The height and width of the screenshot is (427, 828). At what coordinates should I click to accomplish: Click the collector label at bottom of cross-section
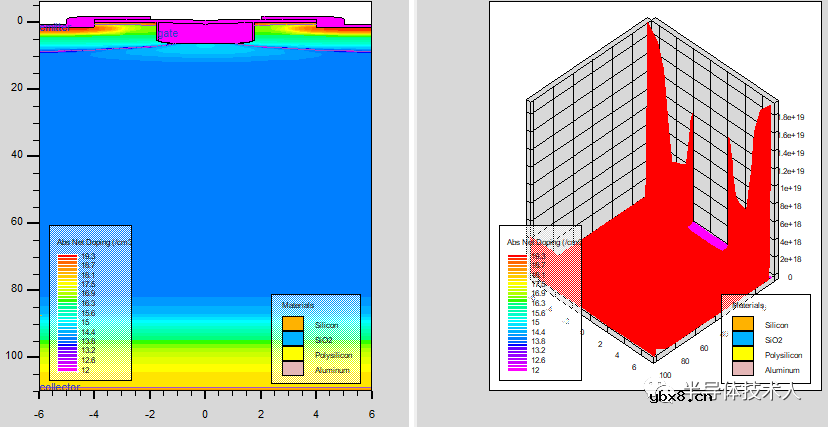coord(60,387)
